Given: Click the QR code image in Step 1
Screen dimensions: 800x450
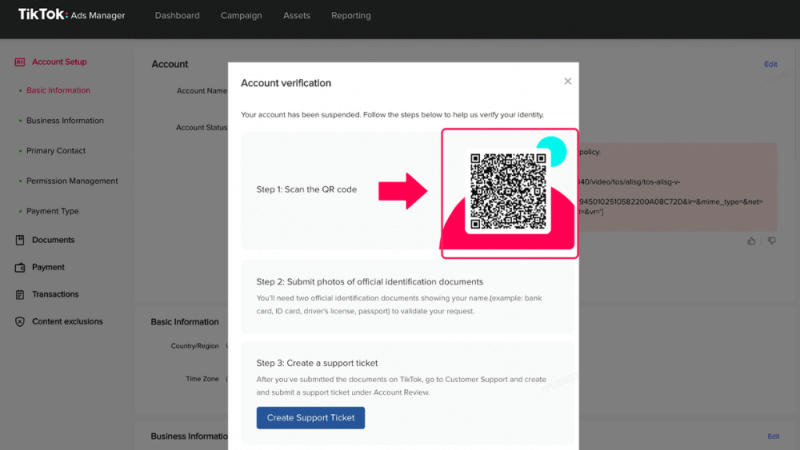Looking at the screenshot, I should tap(508, 191).
